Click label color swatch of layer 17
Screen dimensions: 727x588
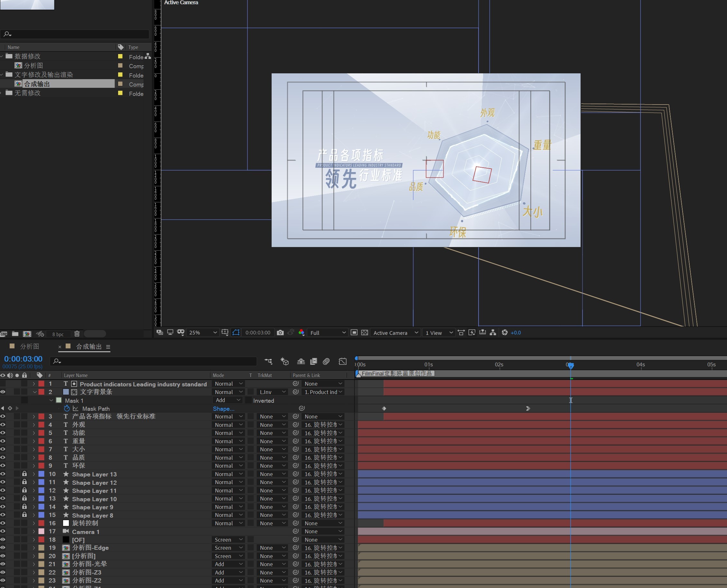[41, 531]
